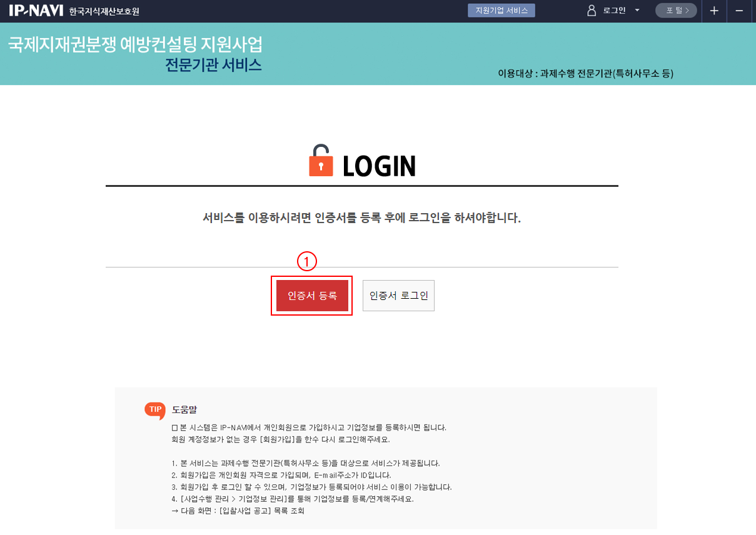Click the 로그인 text in header

point(614,11)
